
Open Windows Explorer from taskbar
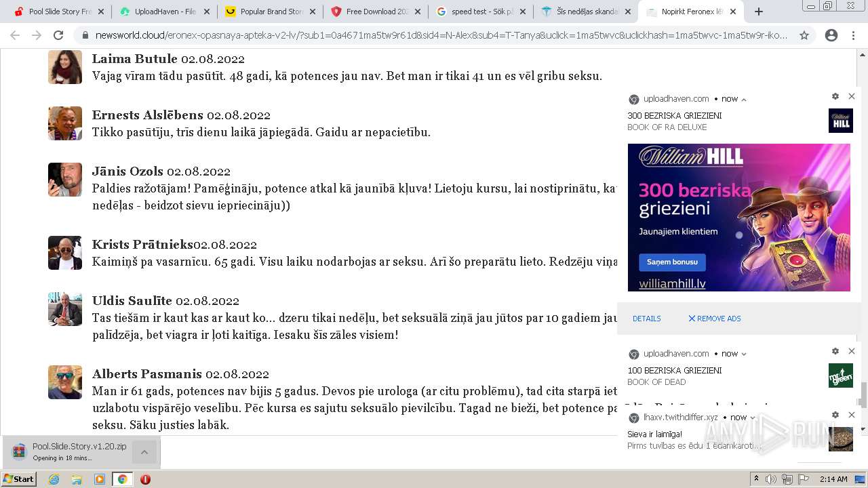(x=77, y=479)
